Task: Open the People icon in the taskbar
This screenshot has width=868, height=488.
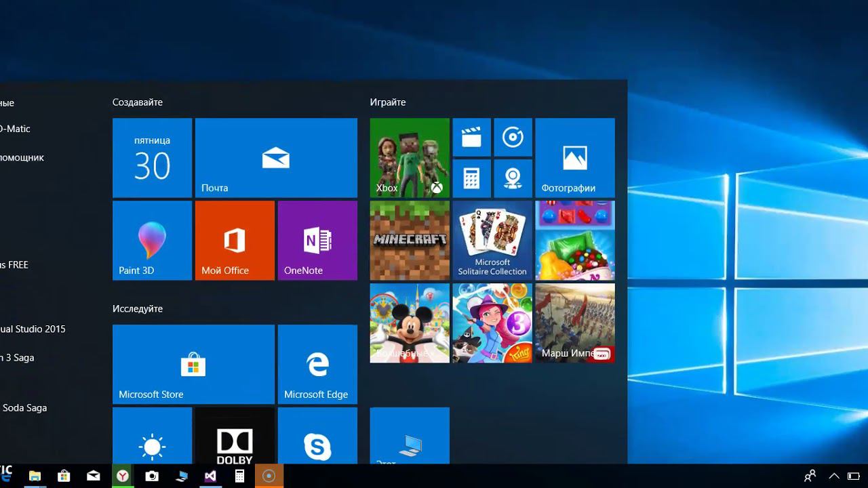Action: click(x=810, y=476)
